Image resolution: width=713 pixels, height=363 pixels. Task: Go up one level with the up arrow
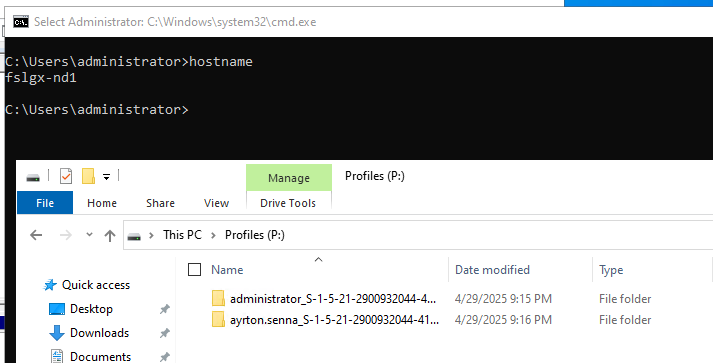(110, 235)
